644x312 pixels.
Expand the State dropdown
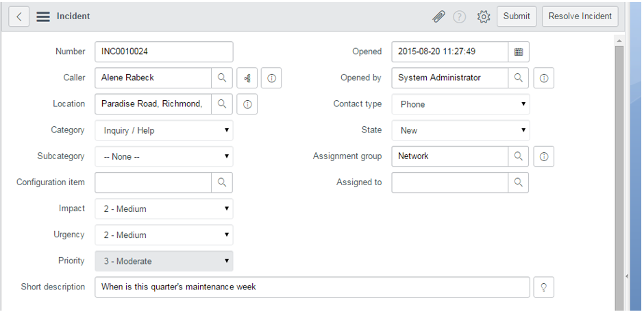click(460, 130)
